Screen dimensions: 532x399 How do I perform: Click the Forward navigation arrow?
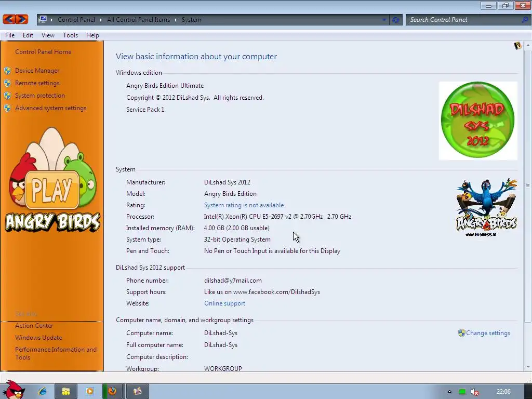(21, 19)
